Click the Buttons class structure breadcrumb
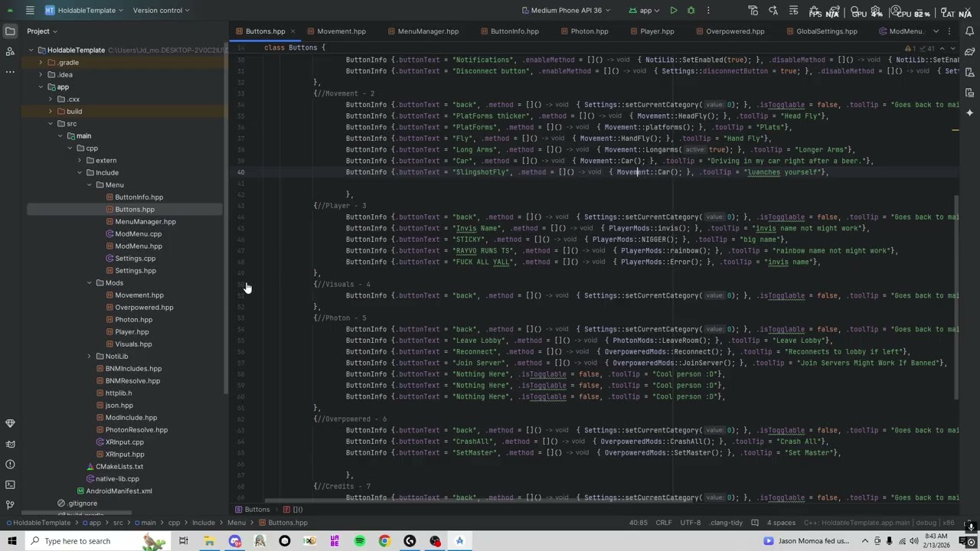The width and height of the screenshot is (980, 551). (253, 510)
